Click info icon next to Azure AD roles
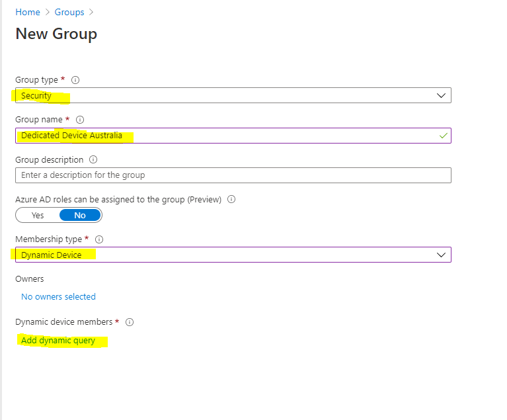 click(x=231, y=199)
